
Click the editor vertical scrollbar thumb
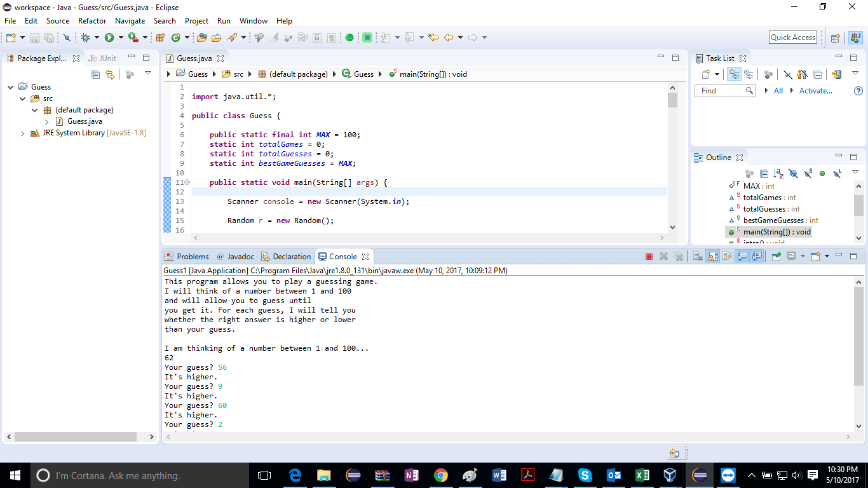(673, 100)
